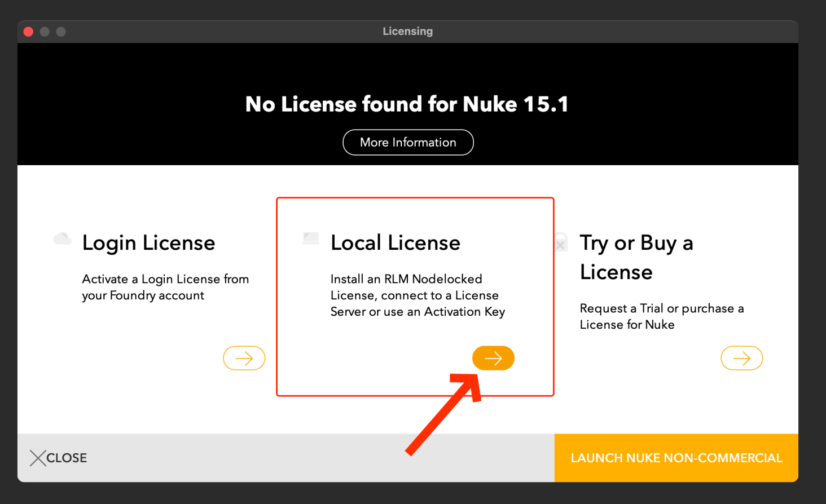This screenshot has width=826, height=504.
Task: Select the Login License heading
Action: (148, 243)
